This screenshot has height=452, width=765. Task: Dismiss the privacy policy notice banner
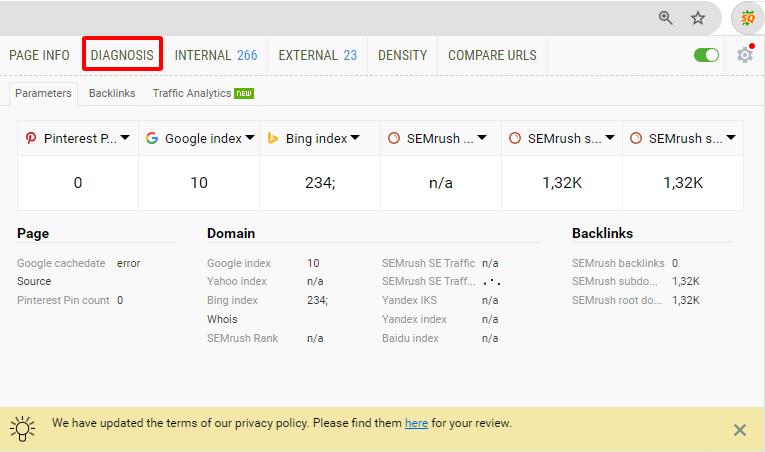tap(740, 430)
